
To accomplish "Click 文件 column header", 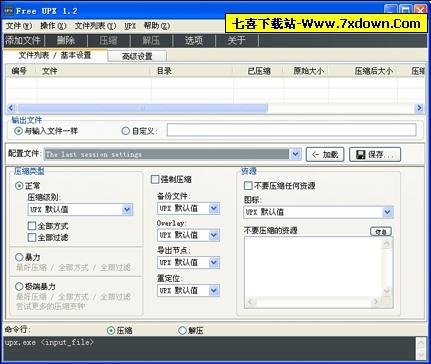I will [x=94, y=71].
